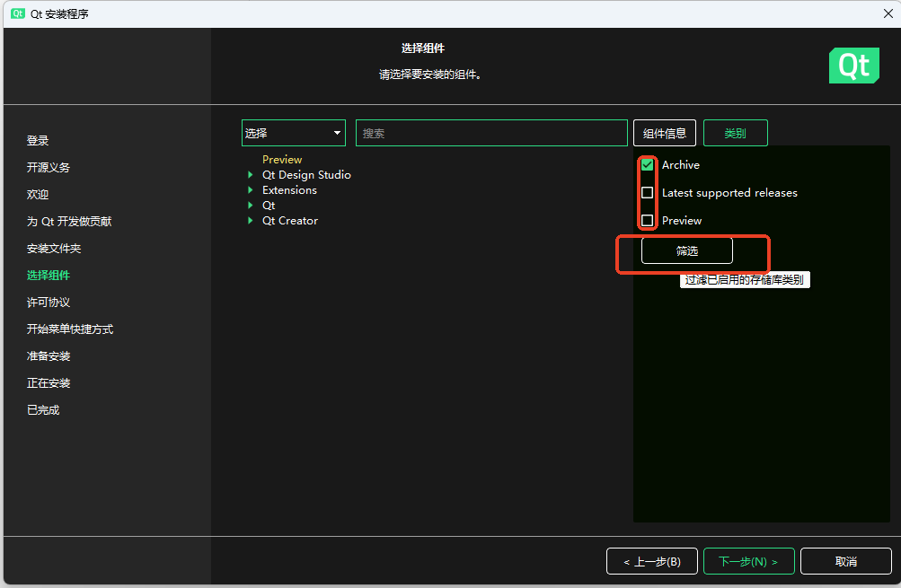Click the Latest supported releases label

point(729,192)
